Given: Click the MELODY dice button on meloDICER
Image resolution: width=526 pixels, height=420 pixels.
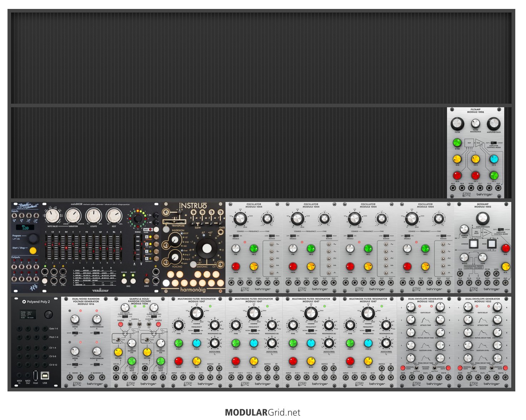Looking at the screenshot, I should pyautogui.click(x=133, y=281).
